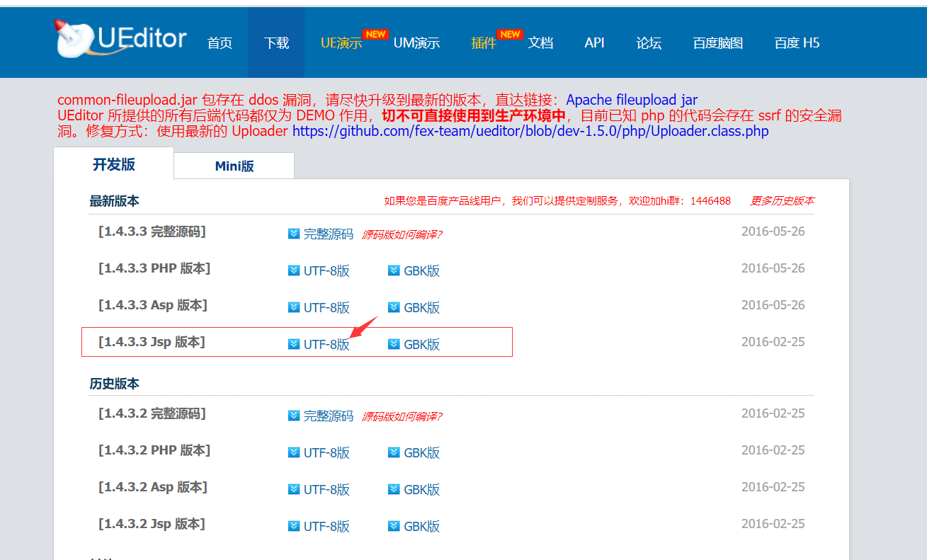Open the 插件 plugins page
Viewport: 927px width, 560px height.
(x=484, y=42)
